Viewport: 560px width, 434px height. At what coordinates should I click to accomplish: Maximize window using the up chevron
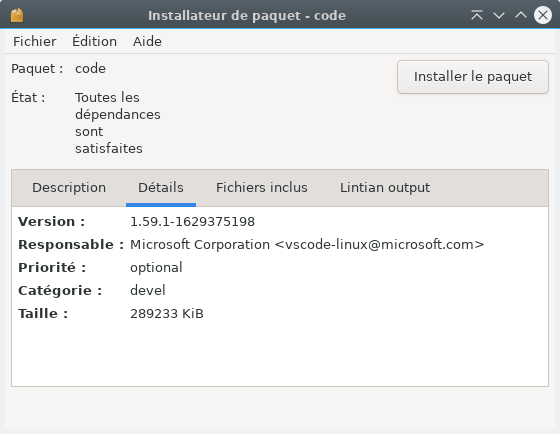click(x=521, y=15)
